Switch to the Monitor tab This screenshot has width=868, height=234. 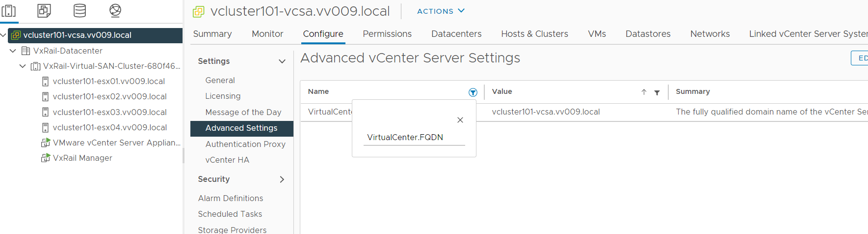tap(267, 34)
